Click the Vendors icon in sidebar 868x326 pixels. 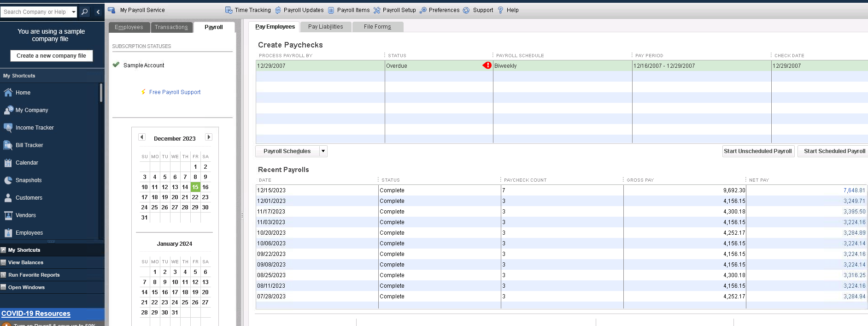pyautogui.click(x=8, y=215)
